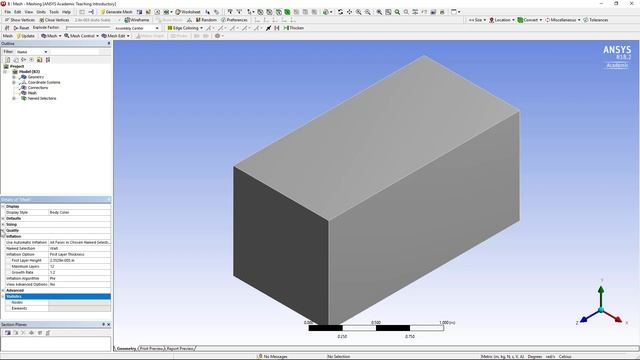This screenshot has width=640, height=360.
Task: Click the Reset explode button
Action: (x=21, y=28)
